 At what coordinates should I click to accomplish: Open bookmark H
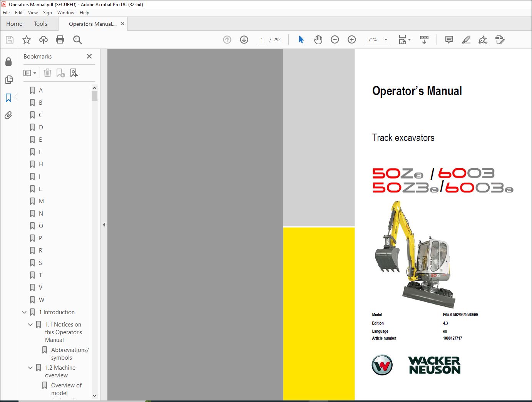pos(41,164)
